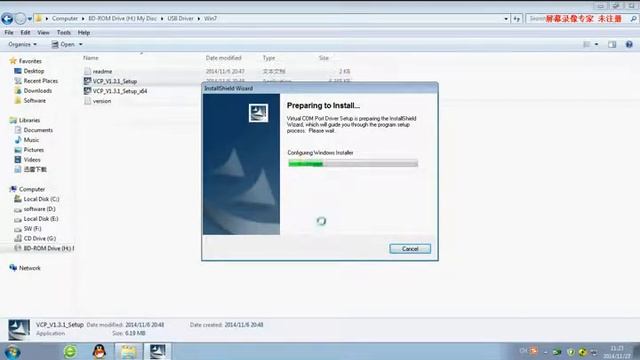This screenshot has height=360, width=640.
Task: Click the green browser taskbar icon
Action: coord(70,351)
